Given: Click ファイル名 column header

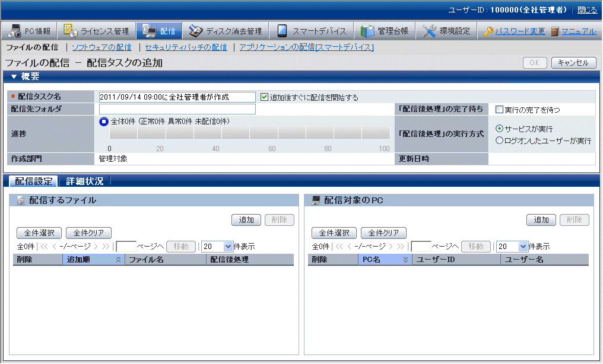Looking at the screenshot, I should point(166,260).
